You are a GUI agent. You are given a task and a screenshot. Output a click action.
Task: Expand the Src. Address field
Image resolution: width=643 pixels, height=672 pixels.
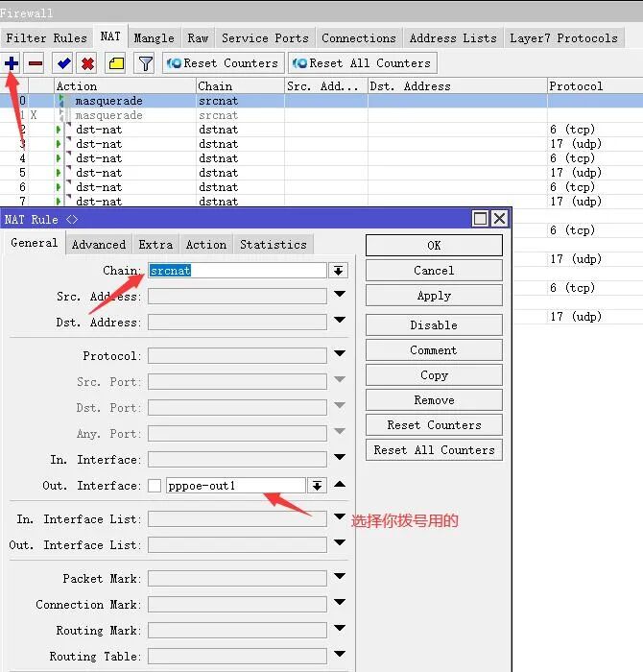(x=340, y=294)
